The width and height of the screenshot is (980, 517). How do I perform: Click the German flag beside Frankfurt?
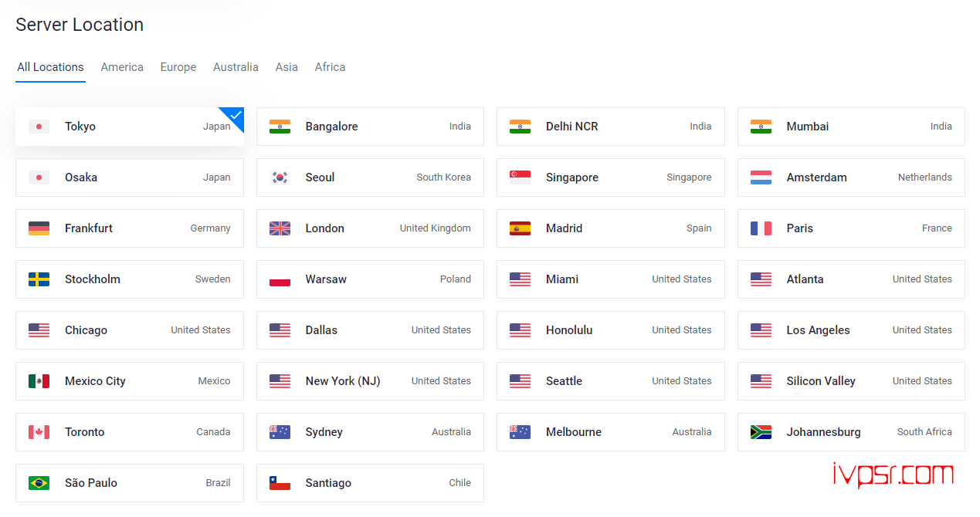click(39, 228)
